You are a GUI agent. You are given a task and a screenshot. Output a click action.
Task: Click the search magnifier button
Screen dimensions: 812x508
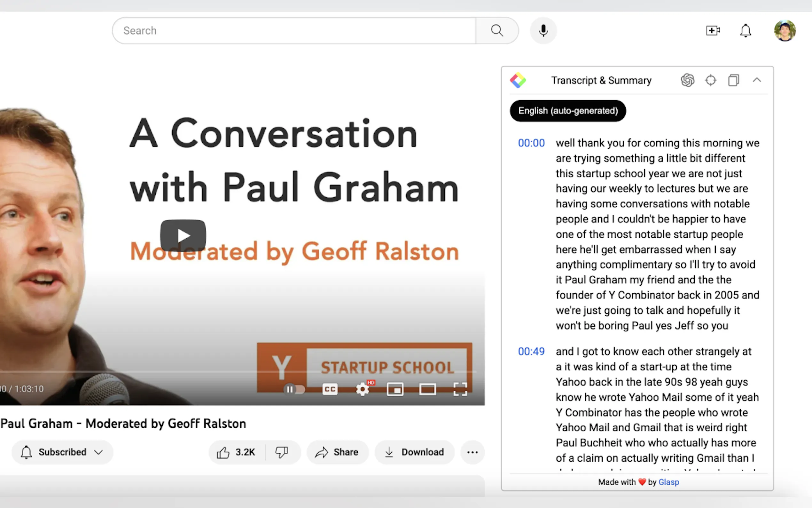click(x=497, y=31)
